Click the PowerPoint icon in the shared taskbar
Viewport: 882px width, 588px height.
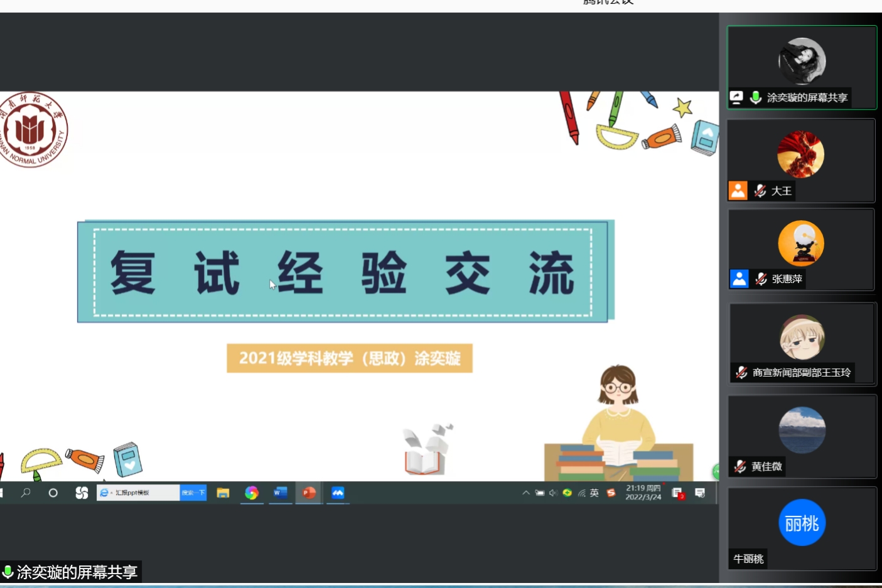tap(309, 493)
